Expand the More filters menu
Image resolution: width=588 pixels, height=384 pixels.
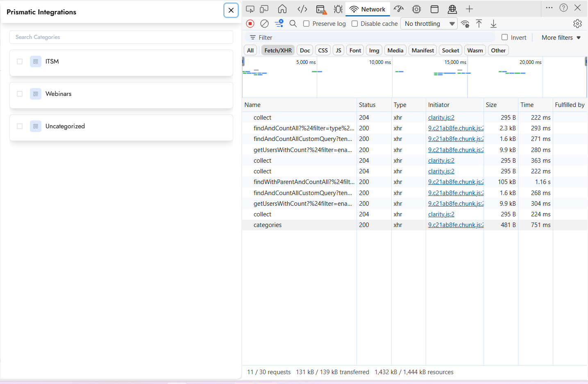tap(561, 38)
